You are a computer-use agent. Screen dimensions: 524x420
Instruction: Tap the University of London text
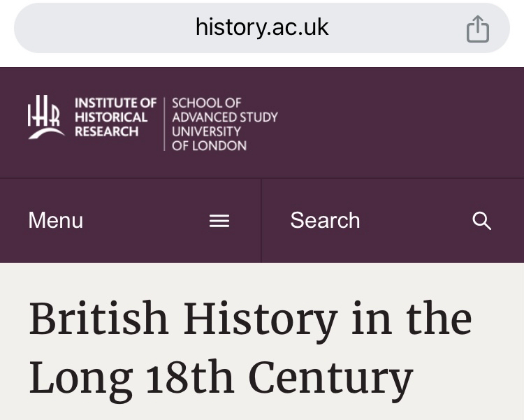point(209,138)
